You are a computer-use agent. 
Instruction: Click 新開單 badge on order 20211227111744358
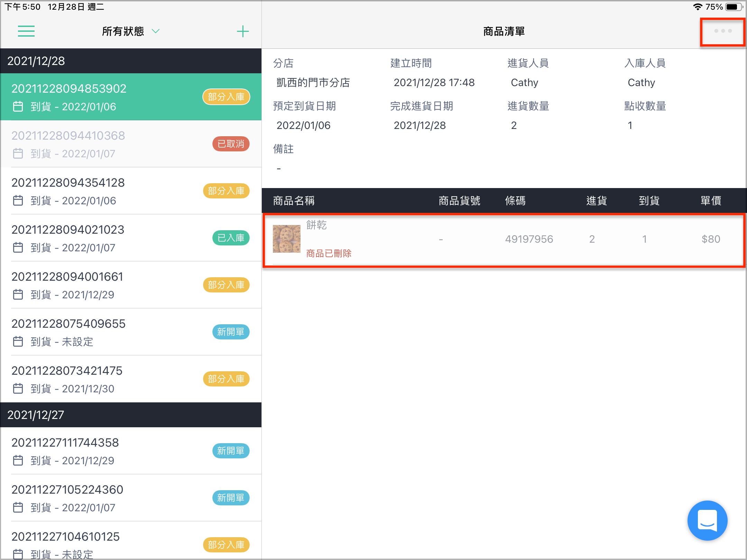tap(231, 451)
